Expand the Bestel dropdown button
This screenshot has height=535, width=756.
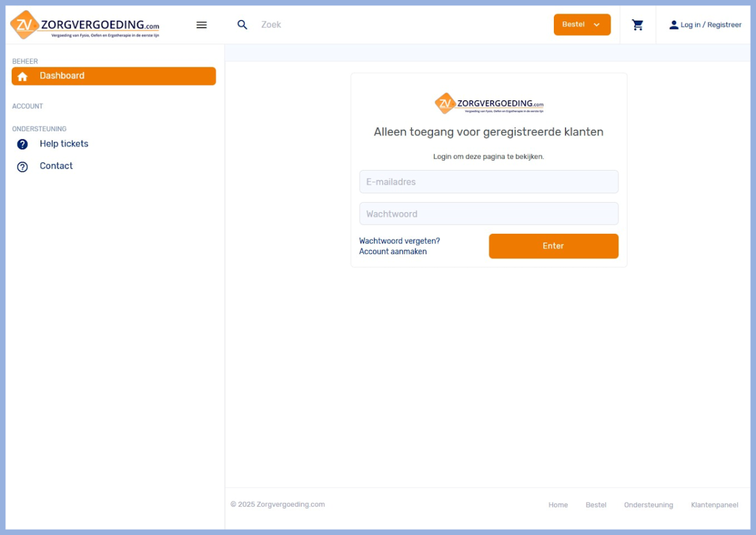tap(582, 24)
